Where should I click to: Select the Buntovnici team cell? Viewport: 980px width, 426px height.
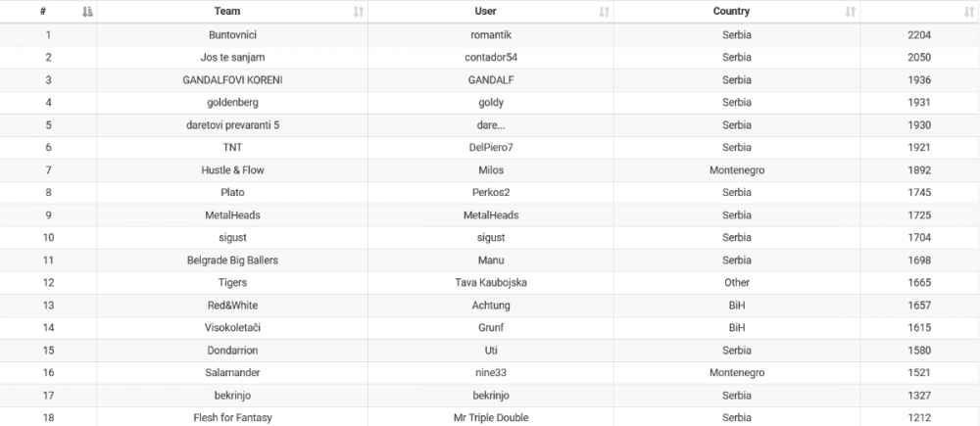click(x=232, y=34)
